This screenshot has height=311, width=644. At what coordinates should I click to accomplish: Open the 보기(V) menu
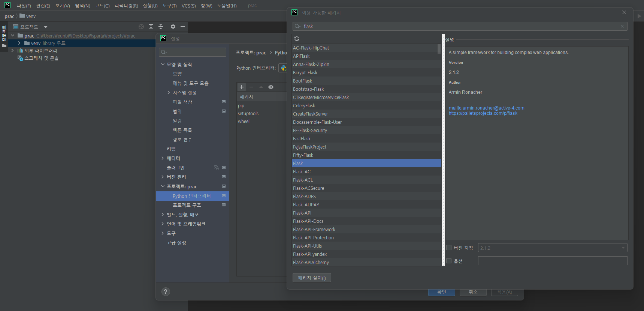[x=63, y=6]
